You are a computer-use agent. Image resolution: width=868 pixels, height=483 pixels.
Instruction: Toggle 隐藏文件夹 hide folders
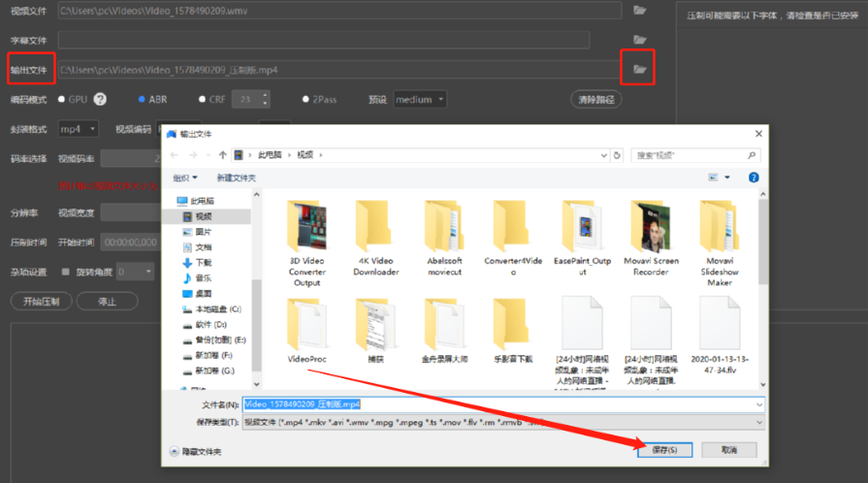pos(195,451)
